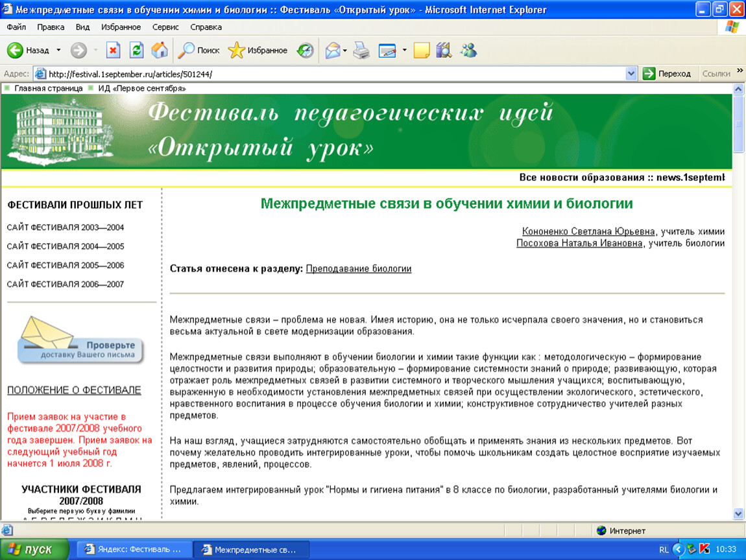Launch the Messenger icon in the toolbar
Screen dimensions: 746x560
tap(468, 51)
